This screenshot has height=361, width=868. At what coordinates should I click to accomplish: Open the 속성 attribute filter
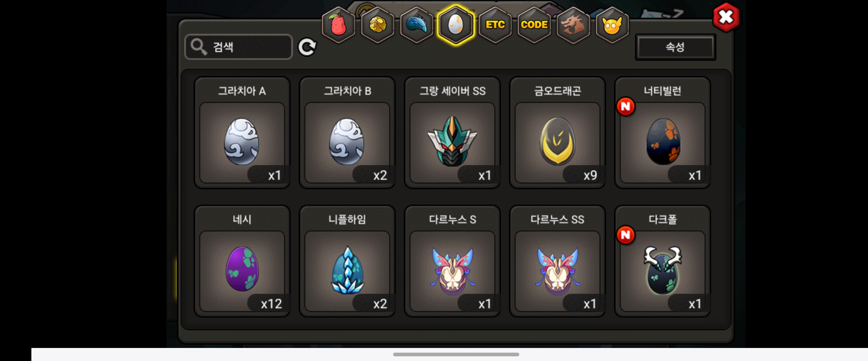pyautogui.click(x=675, y=47)
